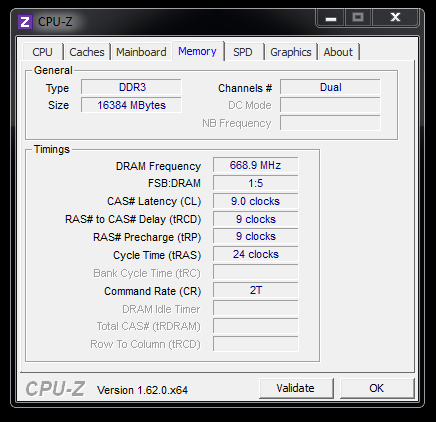Click the CAS# Latency value 9.0 clocks
The height and width of the screenshot is (422, 436).
256,201
